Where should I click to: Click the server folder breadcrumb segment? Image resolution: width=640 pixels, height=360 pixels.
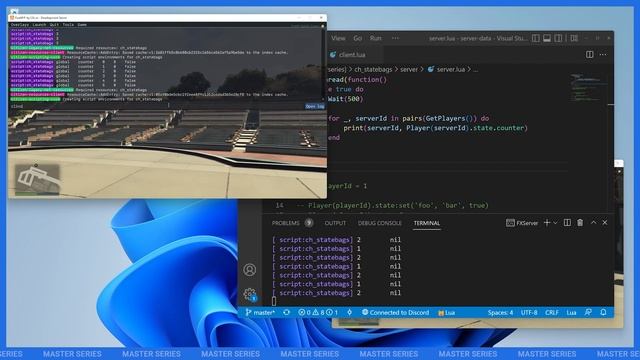[x=409, y=69]
